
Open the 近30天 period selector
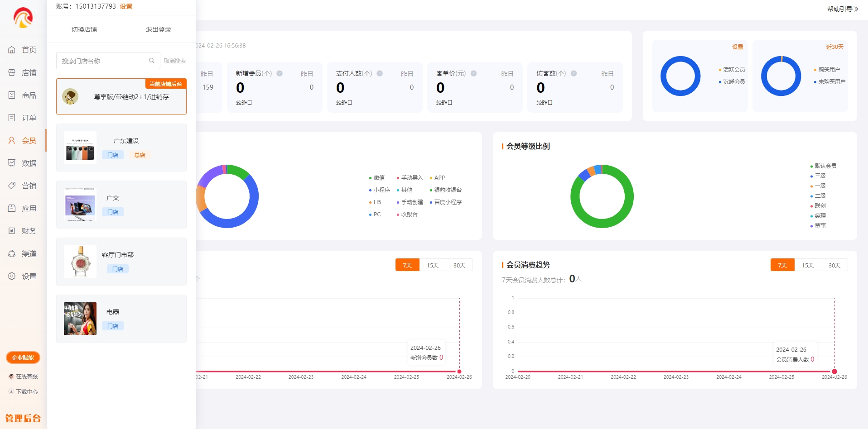pyautogui.click(x=834, y=47)
